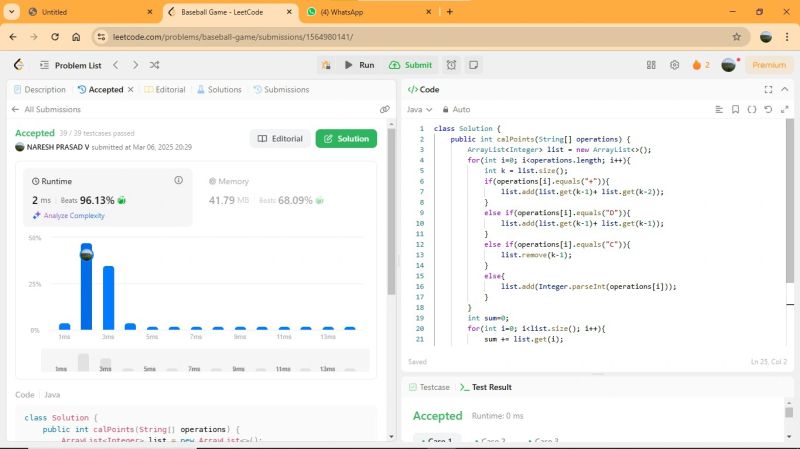Close the Accepted tab

coord(131,89)
